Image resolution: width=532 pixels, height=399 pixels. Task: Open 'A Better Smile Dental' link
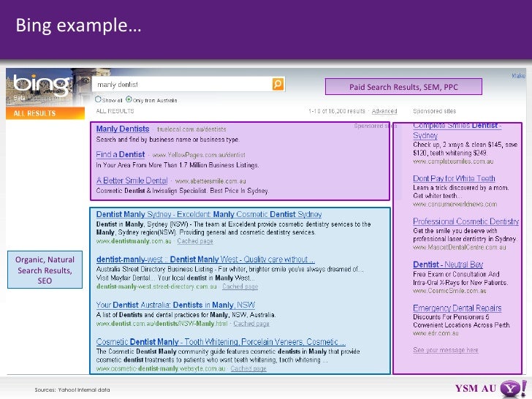click(x=132, y=180)
